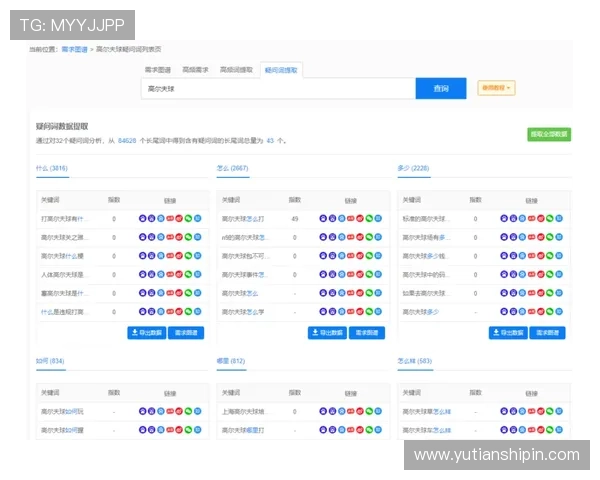Open the 哪里 (812) category heading
The height and width of the screenshot is (480, 600).
[x=231, y=361]
